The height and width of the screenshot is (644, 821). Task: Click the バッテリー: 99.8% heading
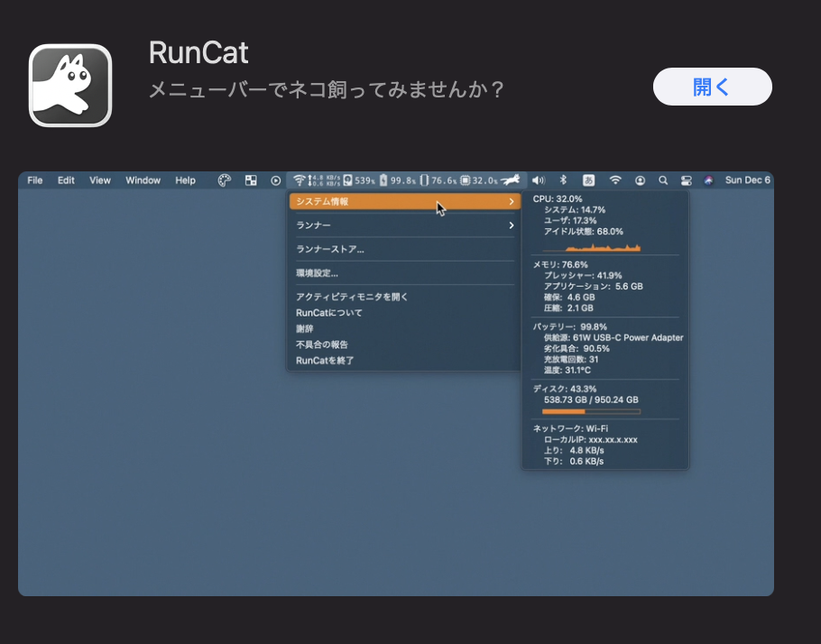point(569,327)
